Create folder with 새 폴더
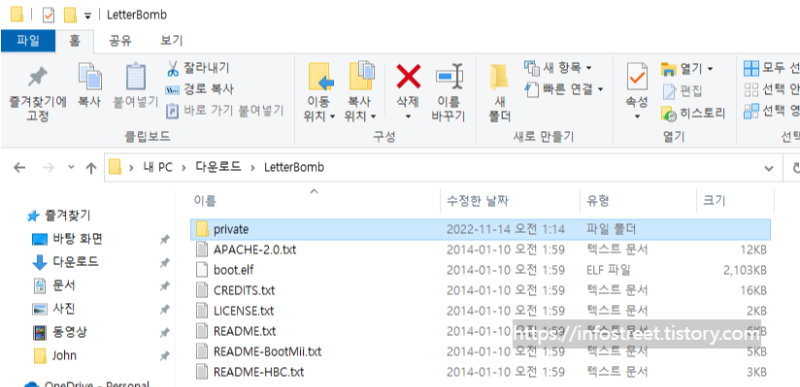 click(499, 93)
